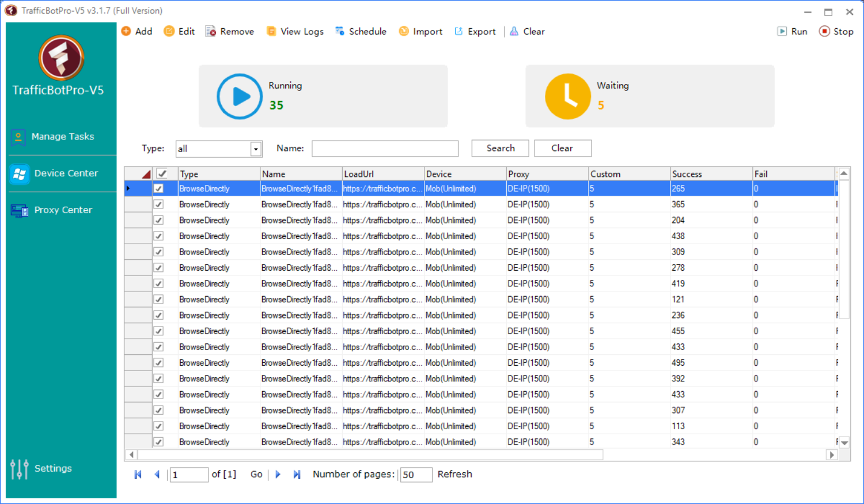Open Device Center section

pyautogui.click(x=66, y=173)
